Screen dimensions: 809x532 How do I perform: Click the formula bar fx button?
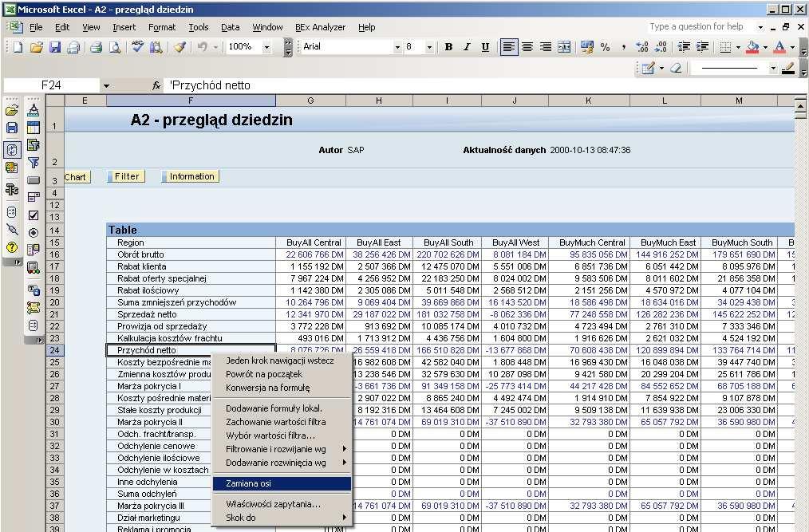click(x=156, y=85)
